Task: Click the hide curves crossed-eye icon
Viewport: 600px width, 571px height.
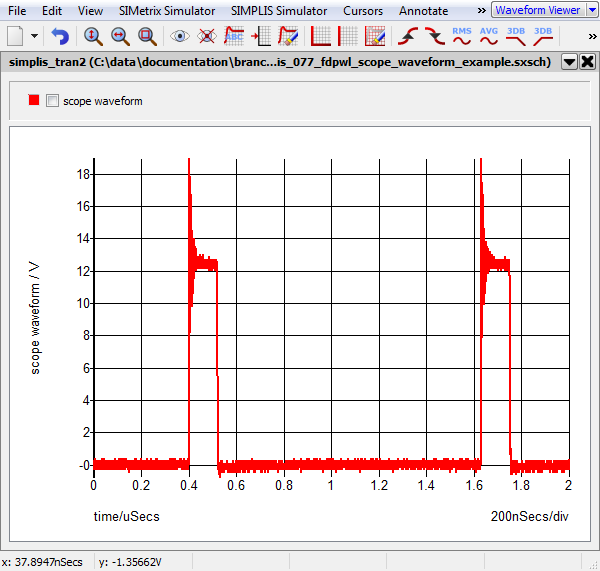Action: pyautogui.click(x=207, y=36)
